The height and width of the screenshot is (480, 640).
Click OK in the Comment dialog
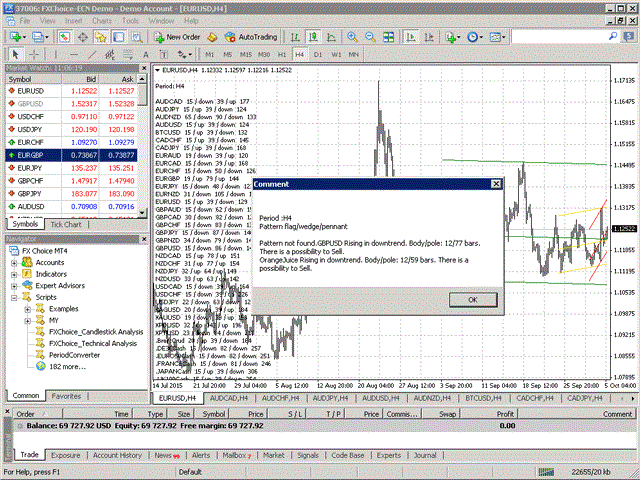(x=473, y=300)
